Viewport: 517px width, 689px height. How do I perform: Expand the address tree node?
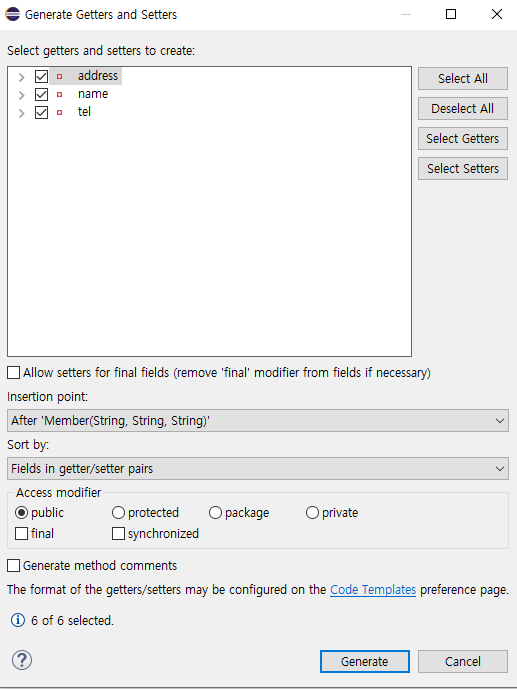(x=21, y=77)
